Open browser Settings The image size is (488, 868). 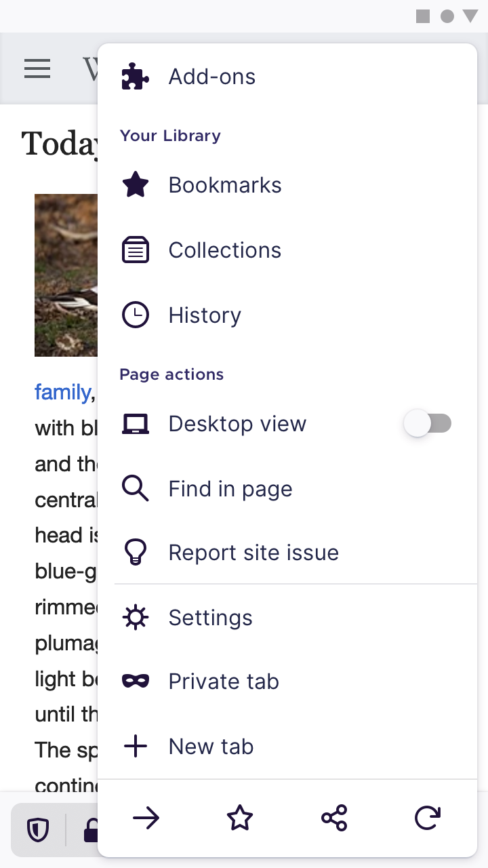tap(287, 618)
